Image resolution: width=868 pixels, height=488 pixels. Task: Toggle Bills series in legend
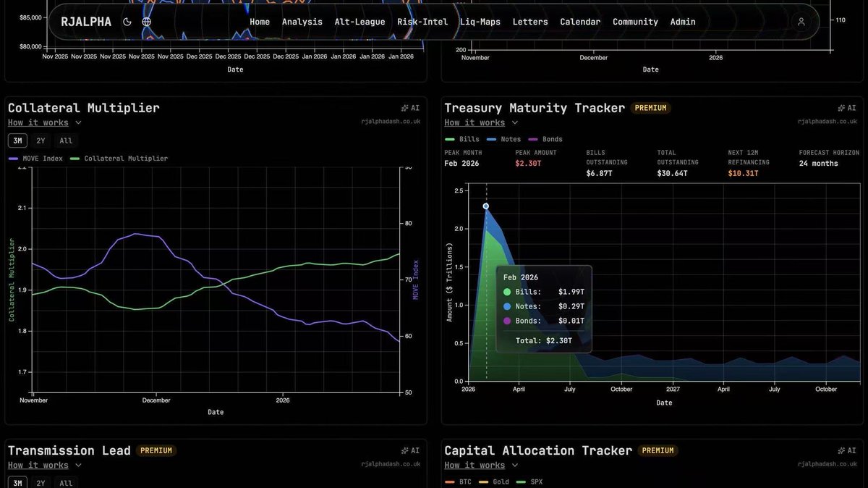(x=461, y=139)
